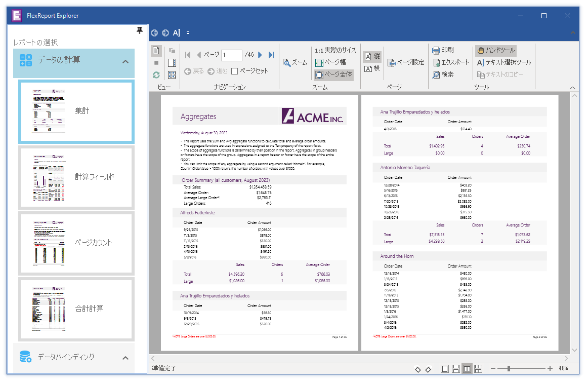Click the データバインディング database icon
Viewport: 588px width, 383px height.
25,357
